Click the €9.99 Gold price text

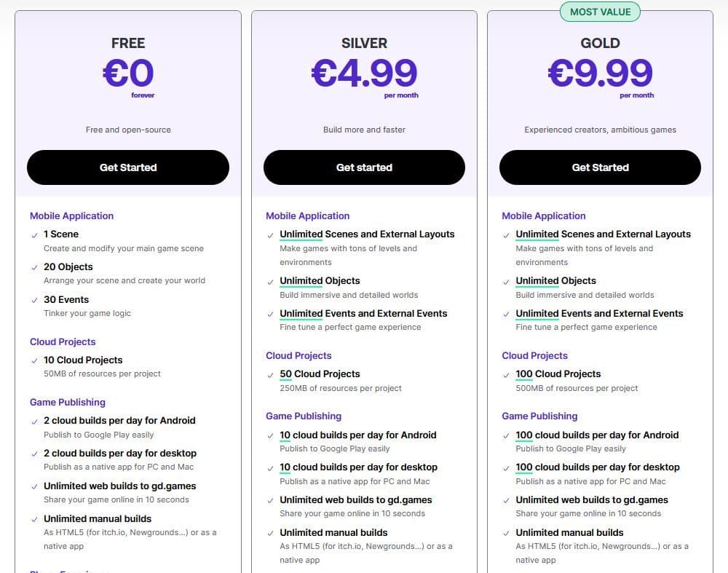point(600,73)
